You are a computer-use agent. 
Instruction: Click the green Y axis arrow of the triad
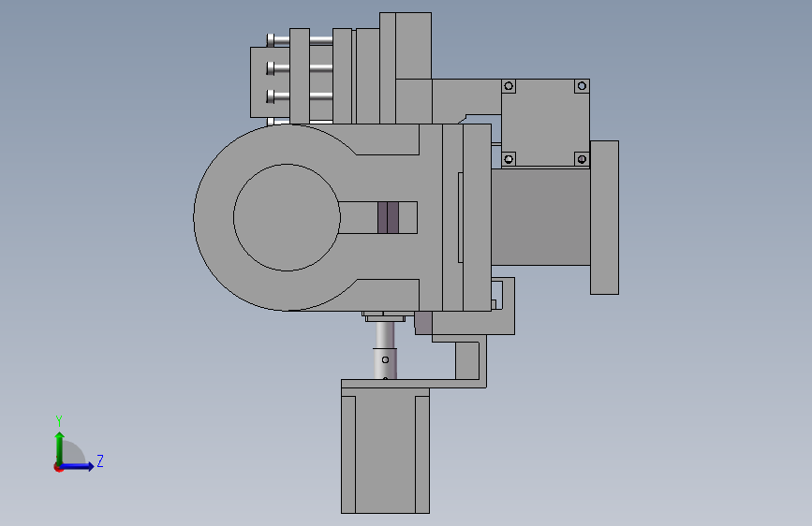(60, 447)
